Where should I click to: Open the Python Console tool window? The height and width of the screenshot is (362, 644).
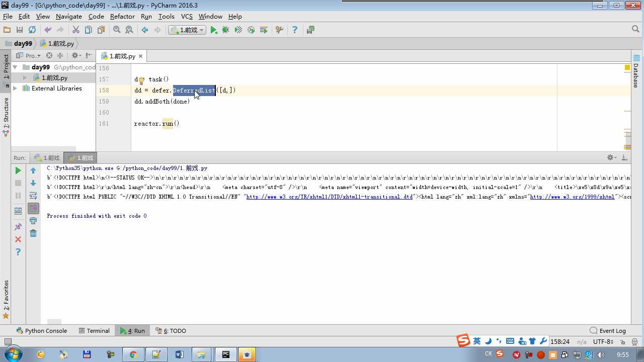point(42,331)
